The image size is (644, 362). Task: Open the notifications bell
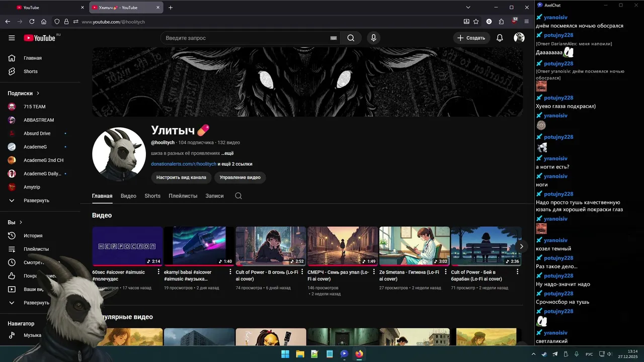[x=500, y=38]
